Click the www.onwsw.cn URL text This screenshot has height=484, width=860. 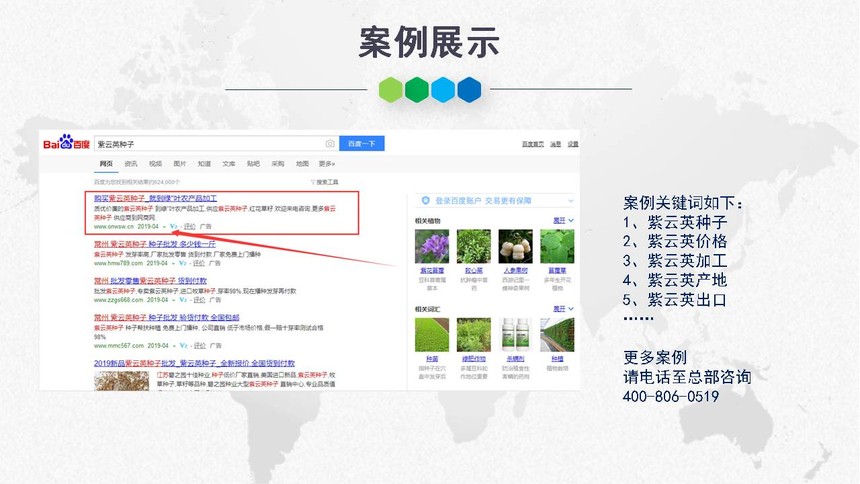(114, 226)
